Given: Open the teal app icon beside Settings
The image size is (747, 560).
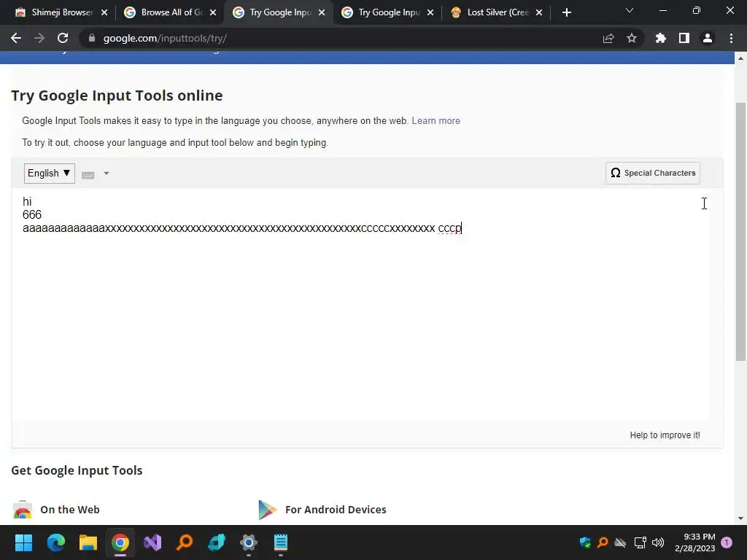Looking at the screenshot, I should [x=217, y=542].
